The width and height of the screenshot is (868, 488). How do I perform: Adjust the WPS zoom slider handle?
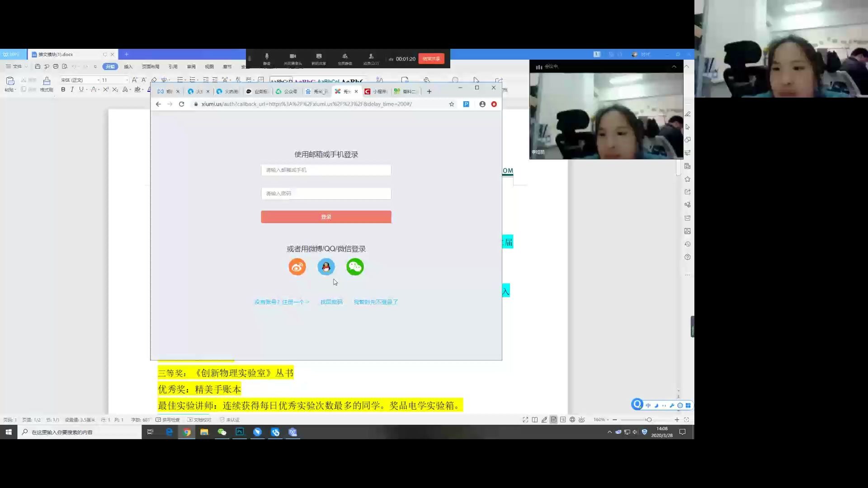[649, 420]
